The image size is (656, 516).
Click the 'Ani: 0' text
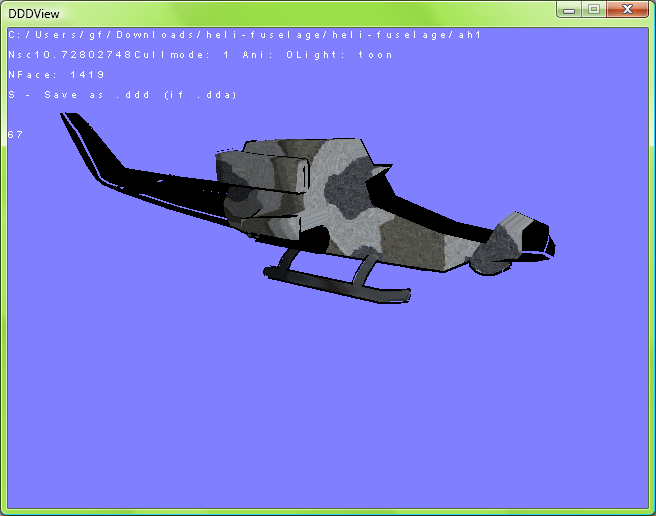click(268, 55)
